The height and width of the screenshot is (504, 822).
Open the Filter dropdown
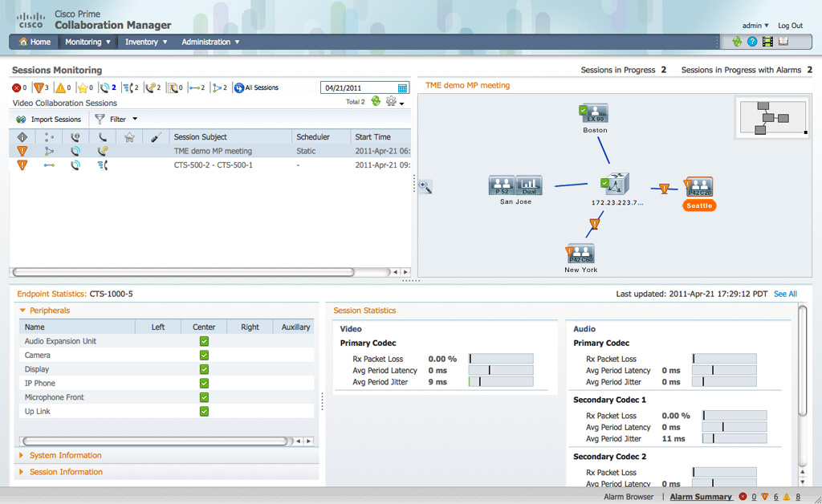pos(117,120)
